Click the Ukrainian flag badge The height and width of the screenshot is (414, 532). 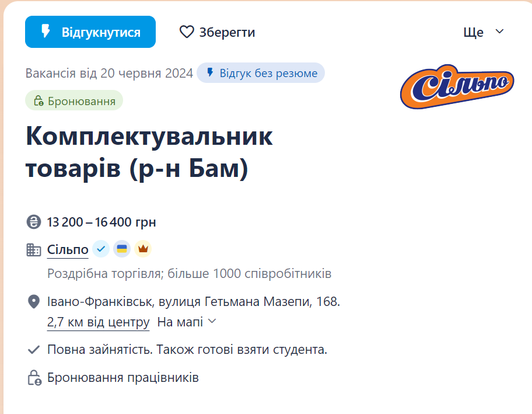[x=122, y=249]
